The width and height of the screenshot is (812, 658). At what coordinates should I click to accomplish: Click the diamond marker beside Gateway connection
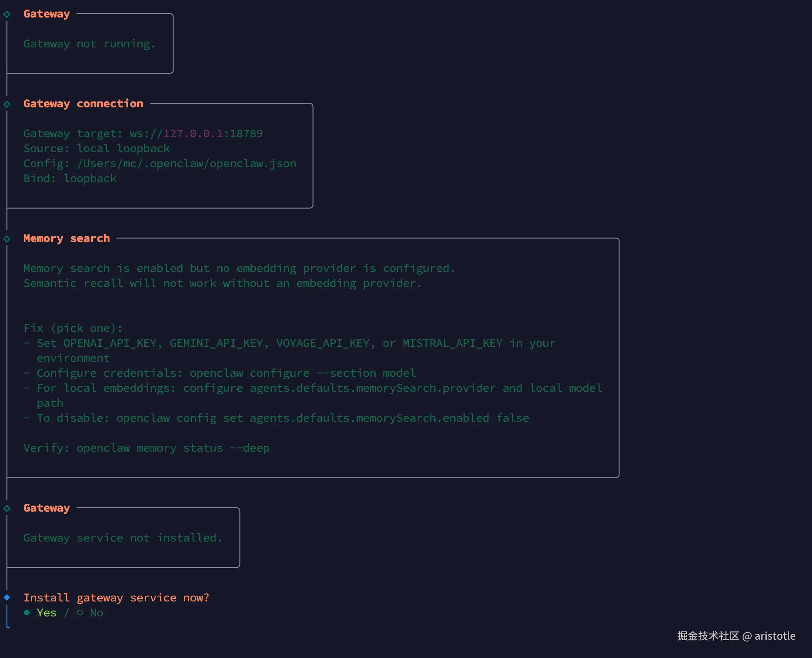(7, 104)
